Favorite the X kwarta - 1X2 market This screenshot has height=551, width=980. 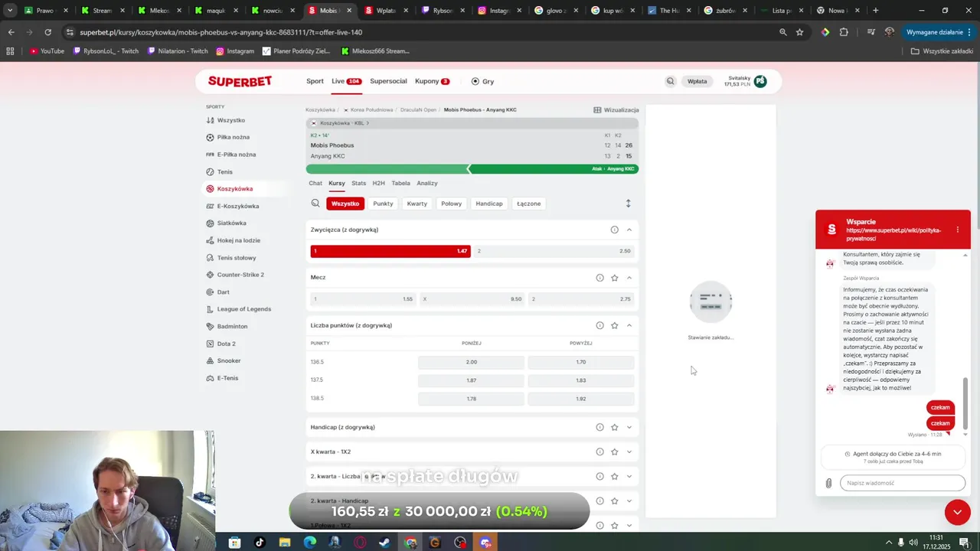coord(614,452)
